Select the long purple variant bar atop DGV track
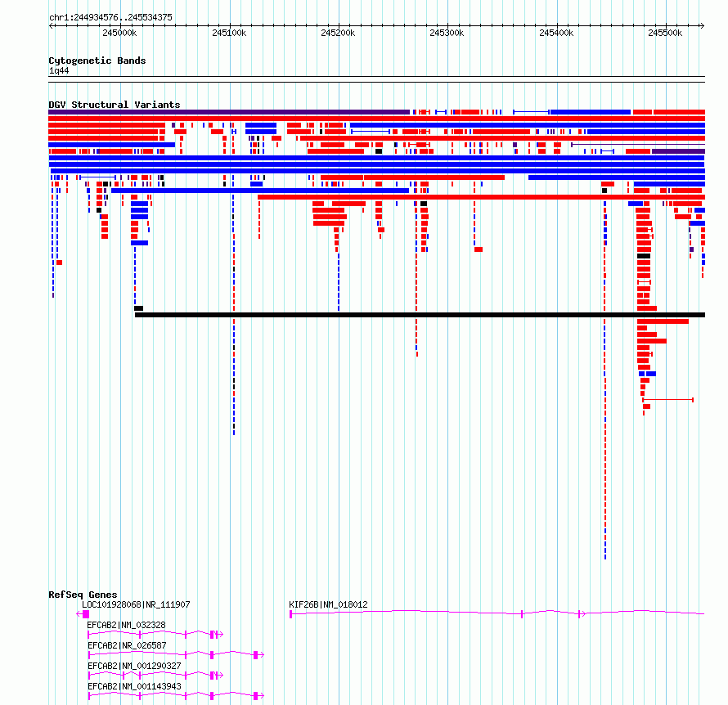Viewport: 728px width, 705px height. (x=229, y=112)
